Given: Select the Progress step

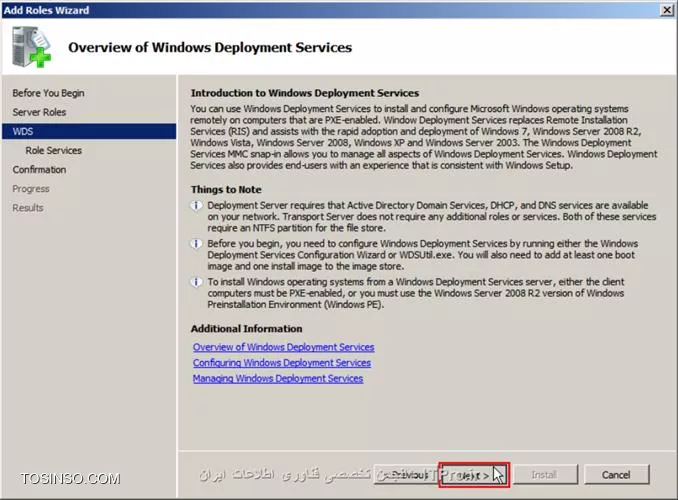Looking at the screenshot, I should (x=31, y=189).
